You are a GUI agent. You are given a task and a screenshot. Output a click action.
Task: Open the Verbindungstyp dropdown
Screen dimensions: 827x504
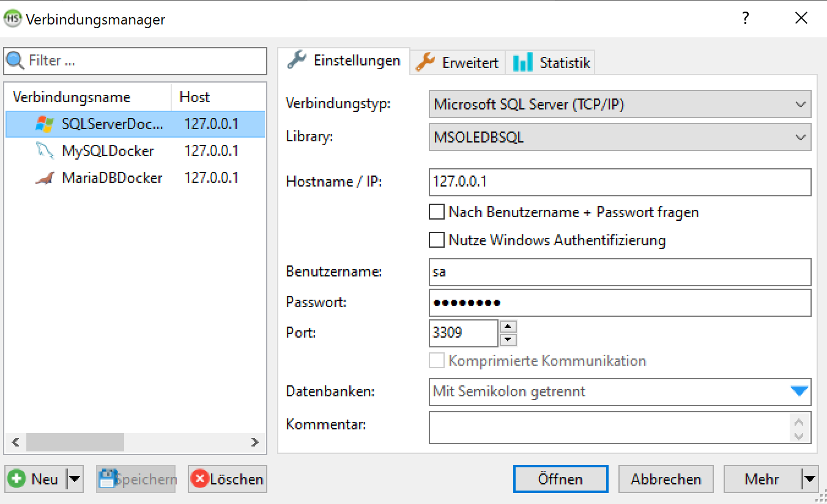620,105
